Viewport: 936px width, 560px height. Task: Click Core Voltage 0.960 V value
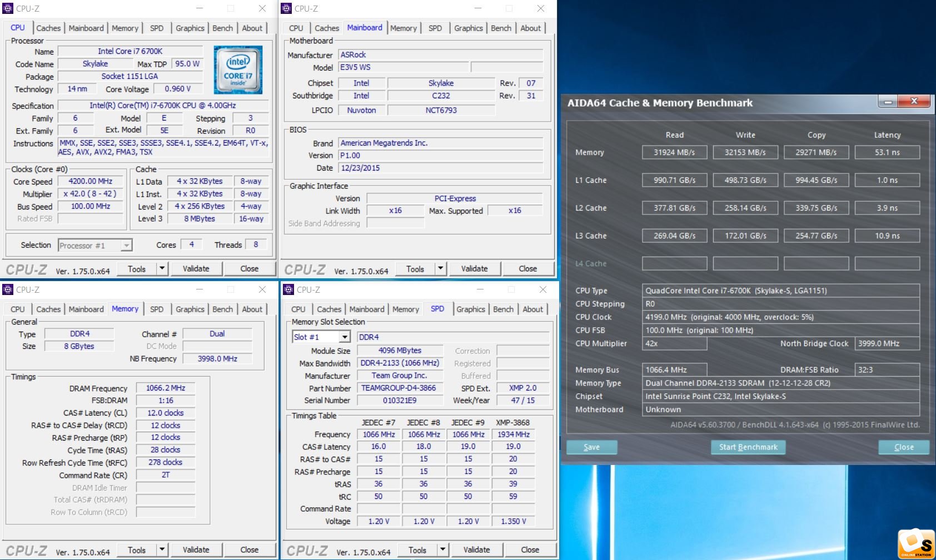click(178, 89)
